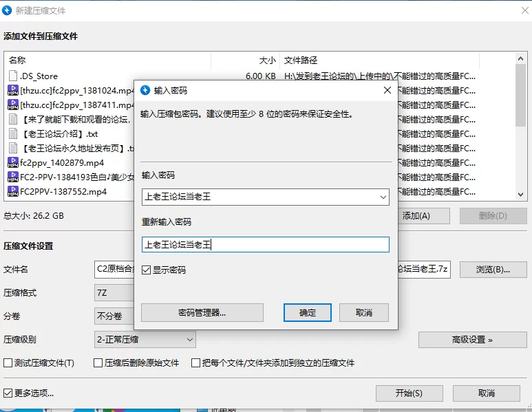Click text file icon of 【老王论坛介绍】.txt

coord(13,133)
